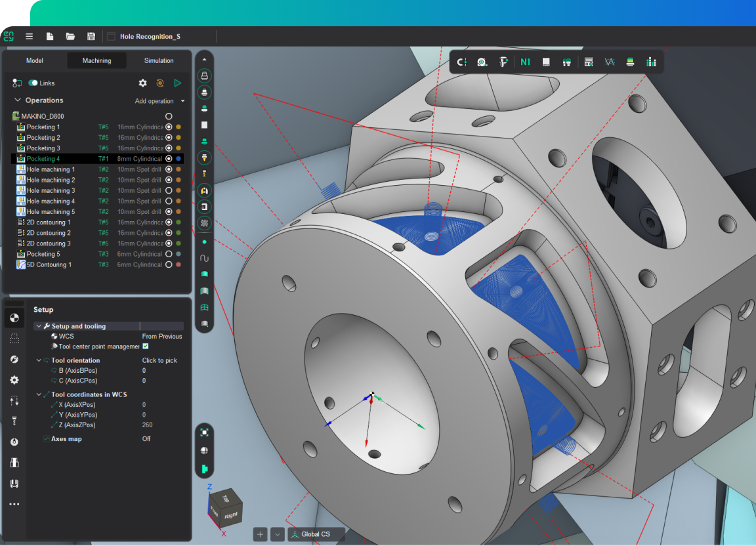Click the green N1 toolbar icon
The width and height of the screenshot is (756, 546).
coord(525,62)
